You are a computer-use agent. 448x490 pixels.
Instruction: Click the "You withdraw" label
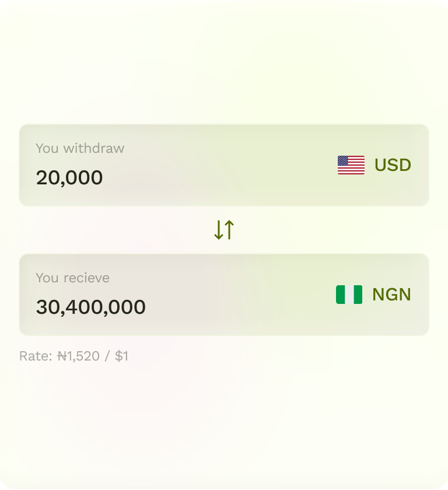[80, 148]
